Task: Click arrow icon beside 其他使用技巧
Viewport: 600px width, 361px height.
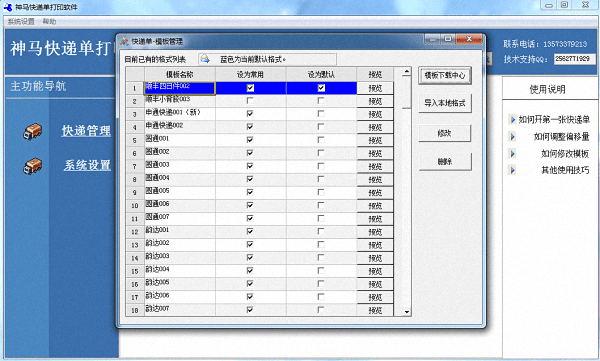Action: click(x=512, y=170)
